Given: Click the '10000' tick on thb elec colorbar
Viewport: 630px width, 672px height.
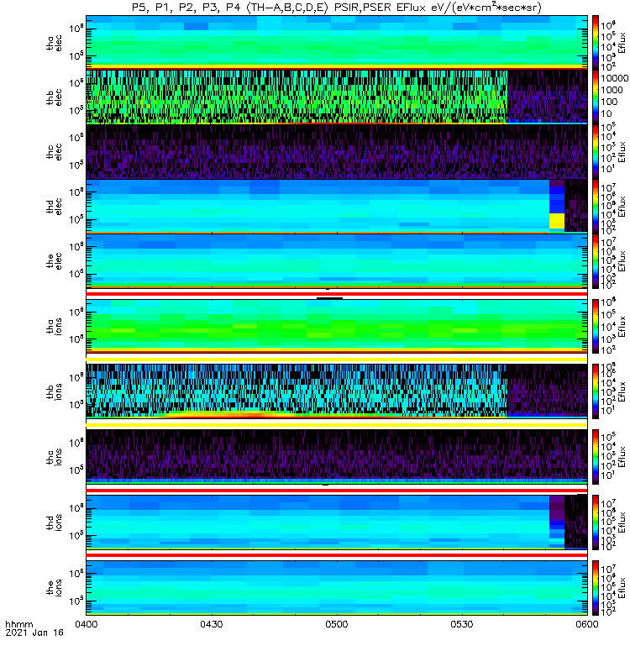Looking at the screenshot, I should 614,78.
